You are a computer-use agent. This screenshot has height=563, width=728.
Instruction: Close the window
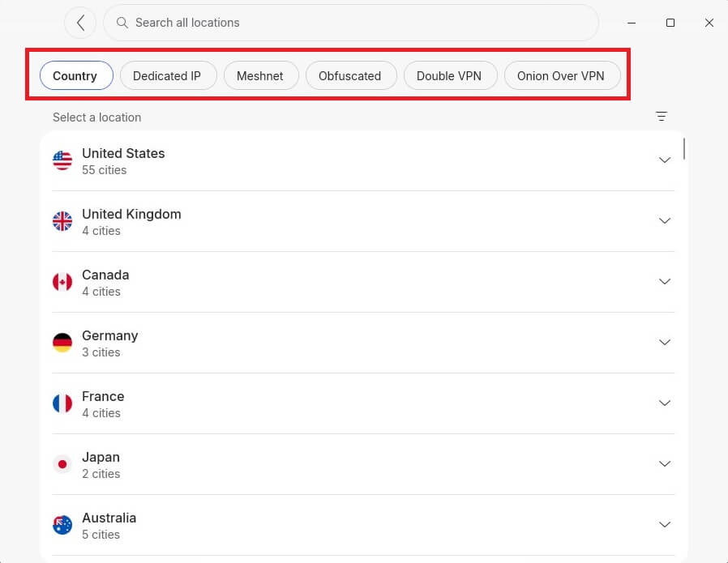pos(709,23)
